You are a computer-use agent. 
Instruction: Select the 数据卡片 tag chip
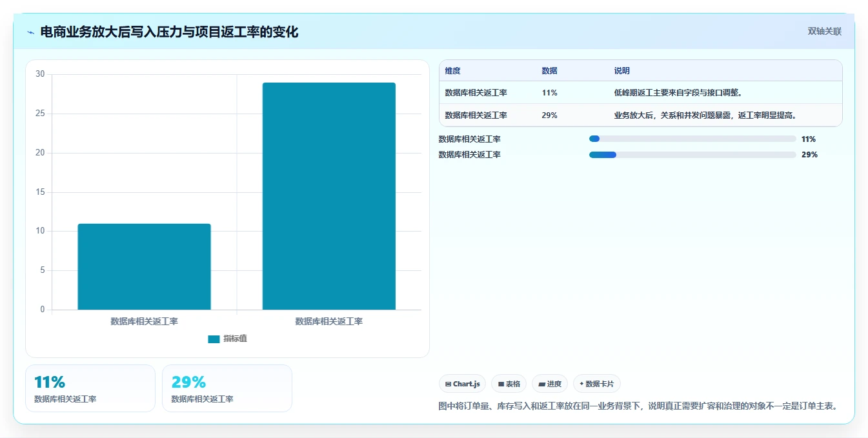(x=597, y=384)
